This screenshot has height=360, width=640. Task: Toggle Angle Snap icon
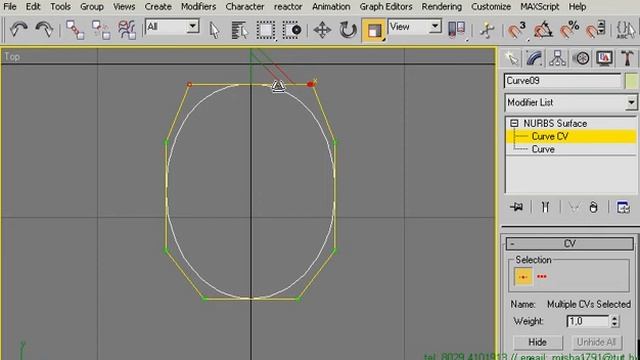[x=543, y=30]
